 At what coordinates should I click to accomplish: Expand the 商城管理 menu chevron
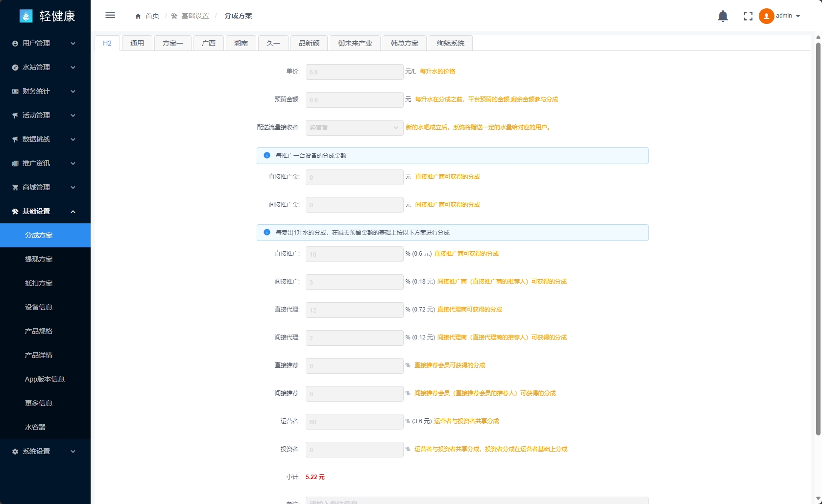pyautogui.click(x=73, y=188)
